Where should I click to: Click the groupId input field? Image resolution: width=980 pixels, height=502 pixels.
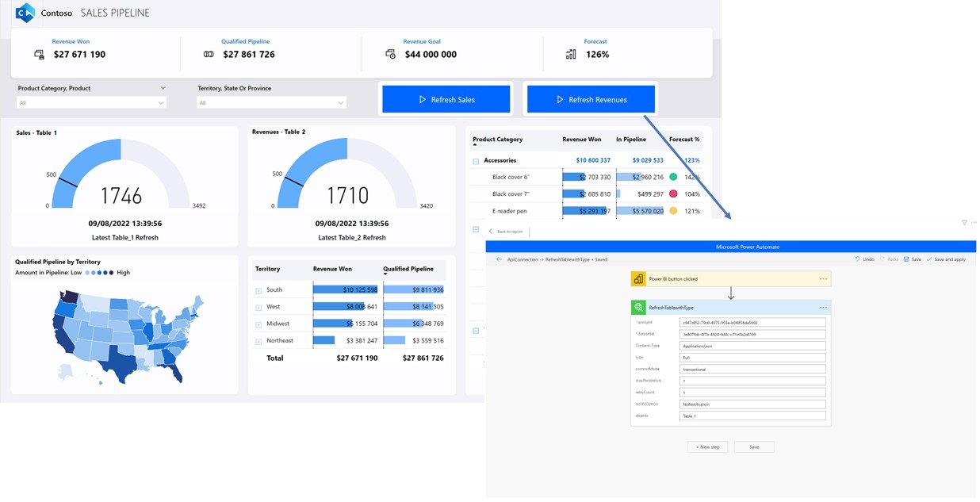click(x=753, y=321)
